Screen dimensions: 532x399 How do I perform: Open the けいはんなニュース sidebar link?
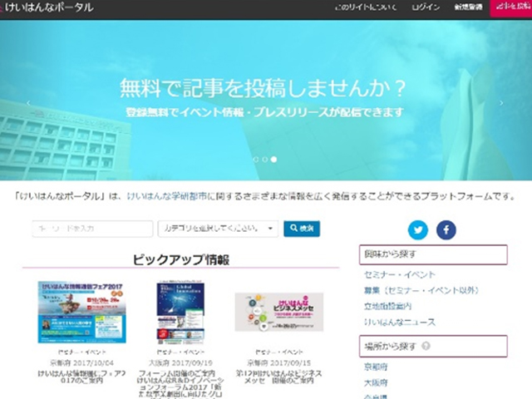[399, 322]
